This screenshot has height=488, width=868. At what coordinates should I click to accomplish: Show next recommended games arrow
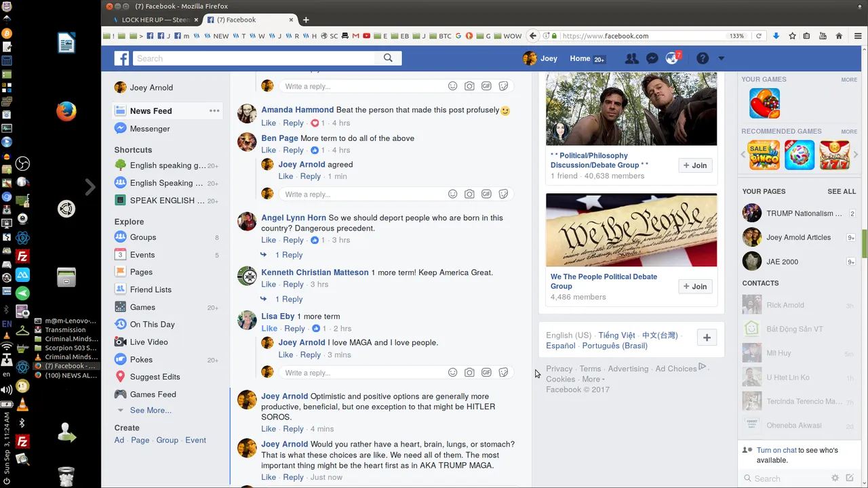tap(855, 155)
